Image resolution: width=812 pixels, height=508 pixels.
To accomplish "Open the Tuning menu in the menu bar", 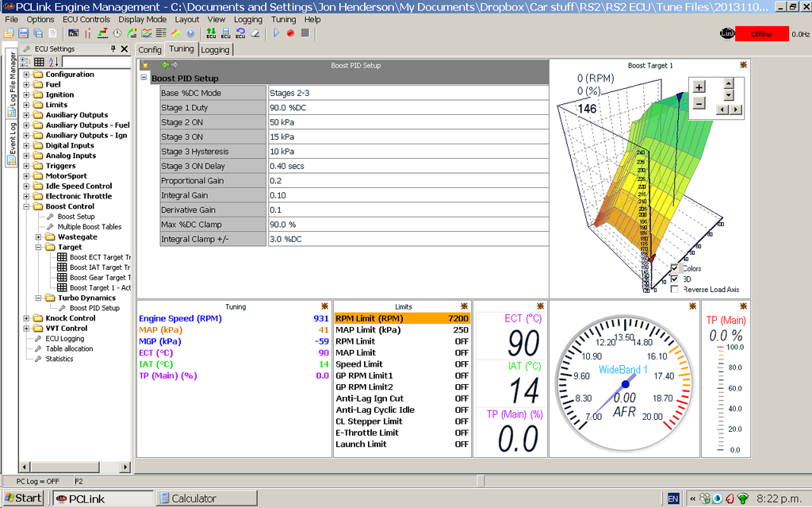I will [283, 19].
